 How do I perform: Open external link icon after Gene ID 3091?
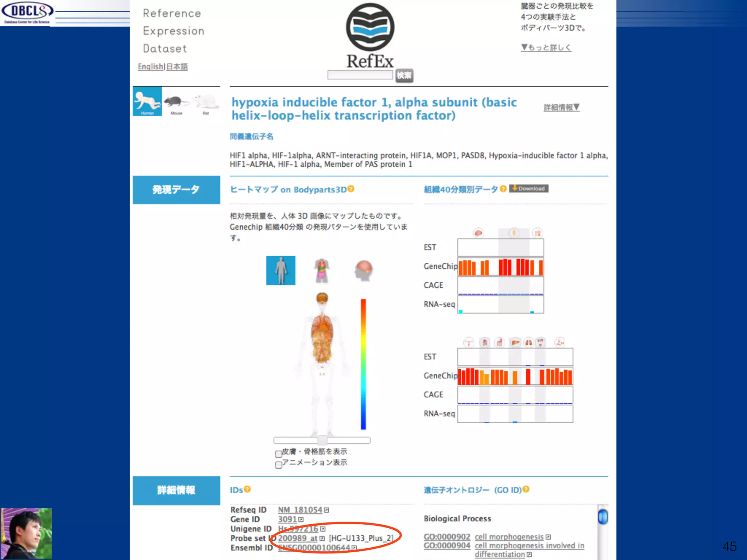[301, 520]
